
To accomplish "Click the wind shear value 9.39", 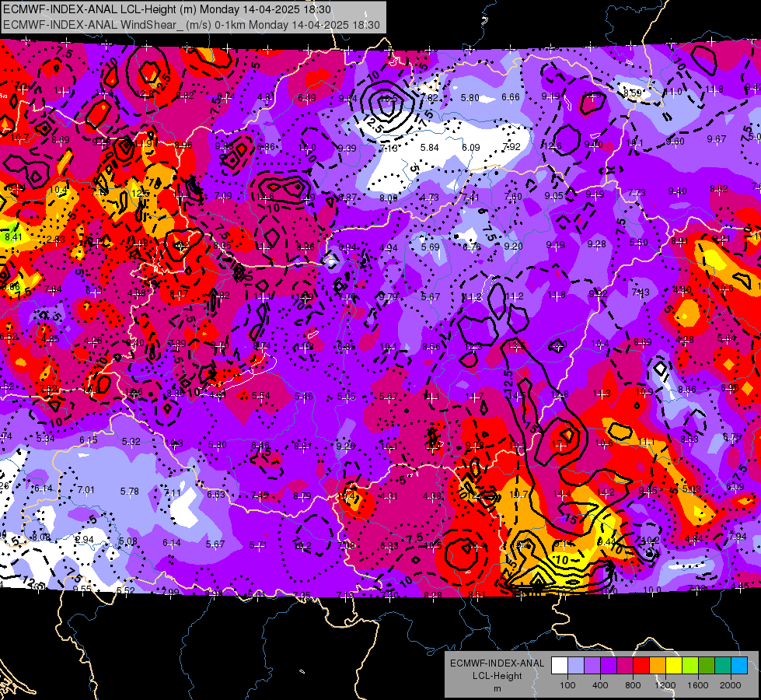I will click(x=347, y=148).
